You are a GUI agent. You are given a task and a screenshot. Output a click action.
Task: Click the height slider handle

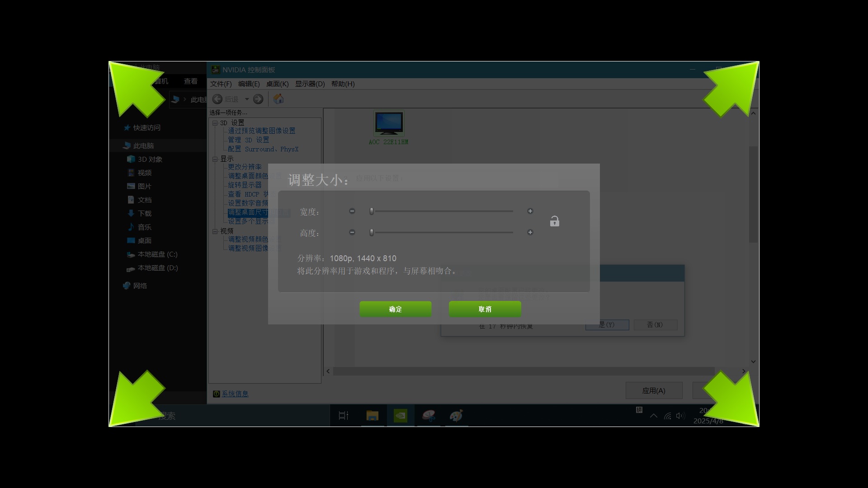point(372,232)
